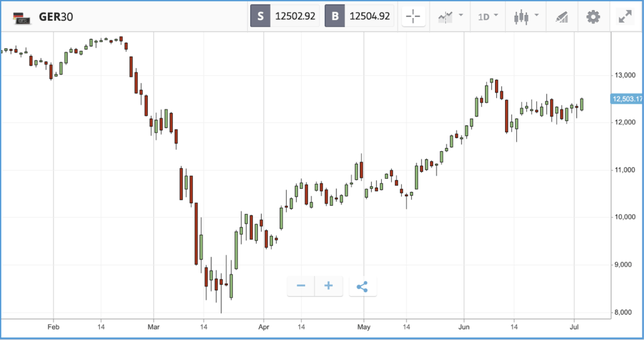Viewport: 644px width, 340px height.
Task: Open the dropdown arrow beside candlestick icon
Action: coord(536,15)
